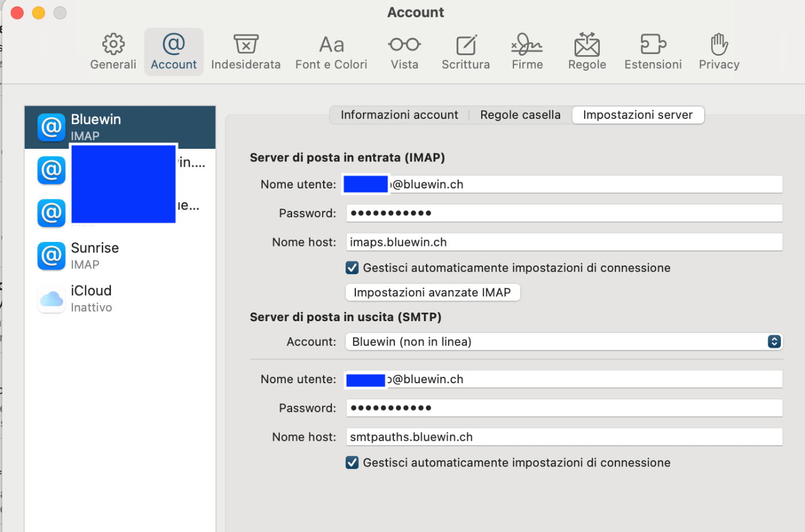Switch to Regole casella tab

pyautogui.click(x=520, y=115)
